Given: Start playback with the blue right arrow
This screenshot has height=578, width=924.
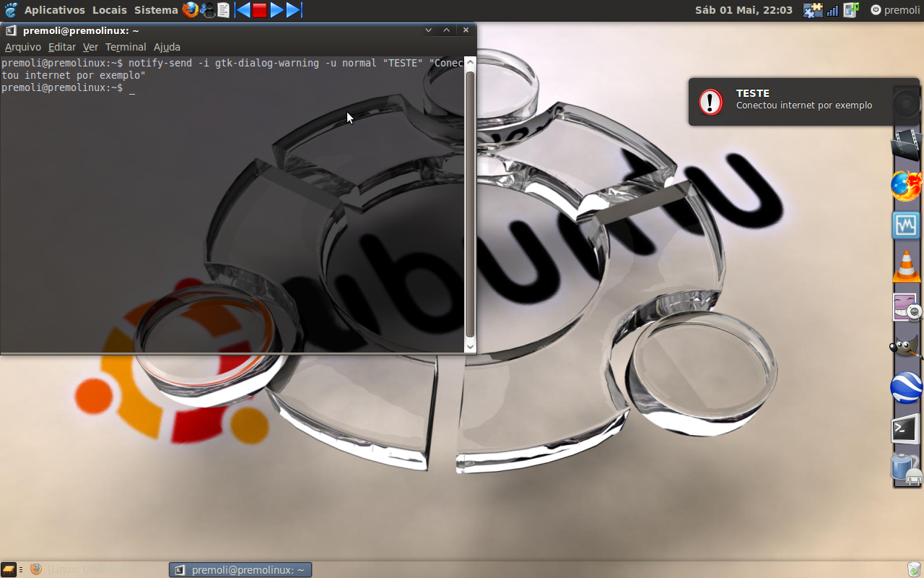Looking at the screenshot, I should point(277,10).
